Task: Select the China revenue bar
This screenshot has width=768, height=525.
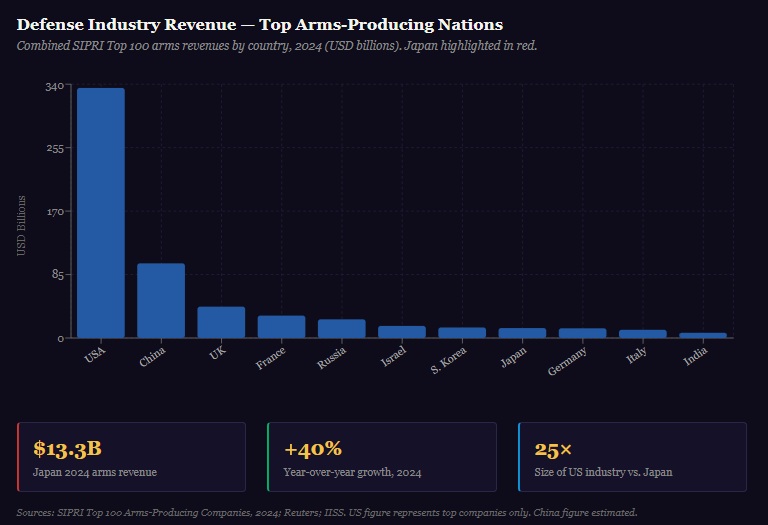Action: tap(161, 300)
